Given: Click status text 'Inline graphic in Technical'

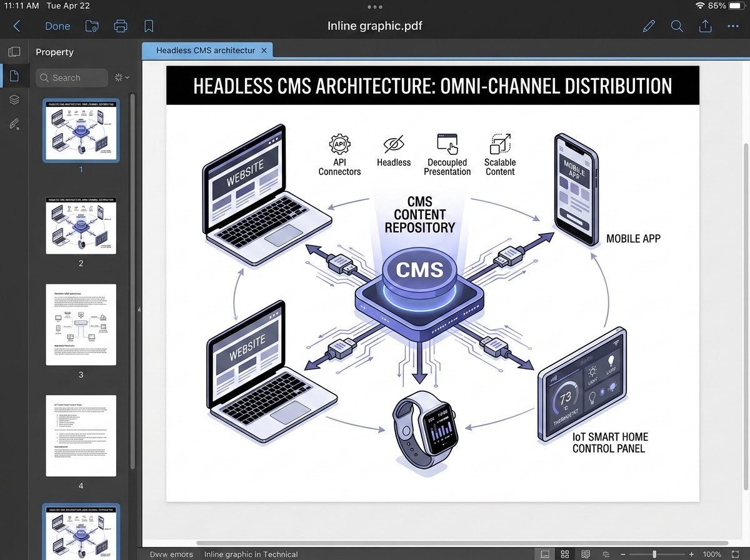Looking at the screenshot, I should pyautogui.click(x=251, y=554).
